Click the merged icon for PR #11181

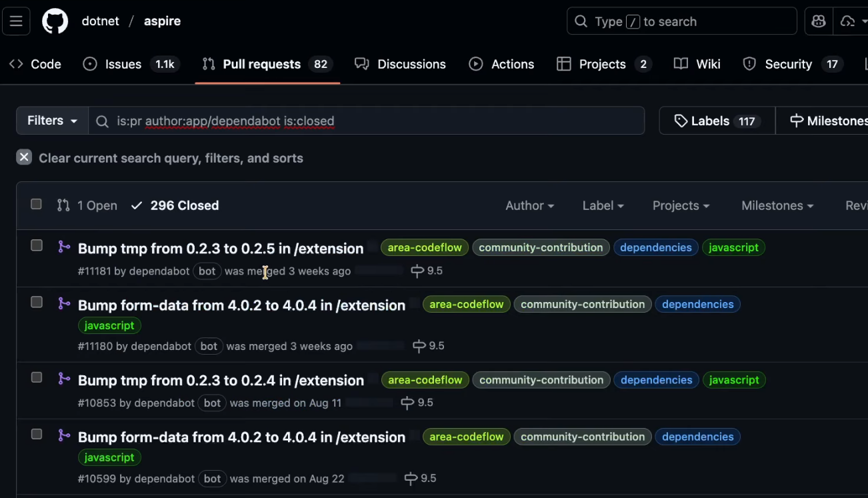(x=64, y=247)
